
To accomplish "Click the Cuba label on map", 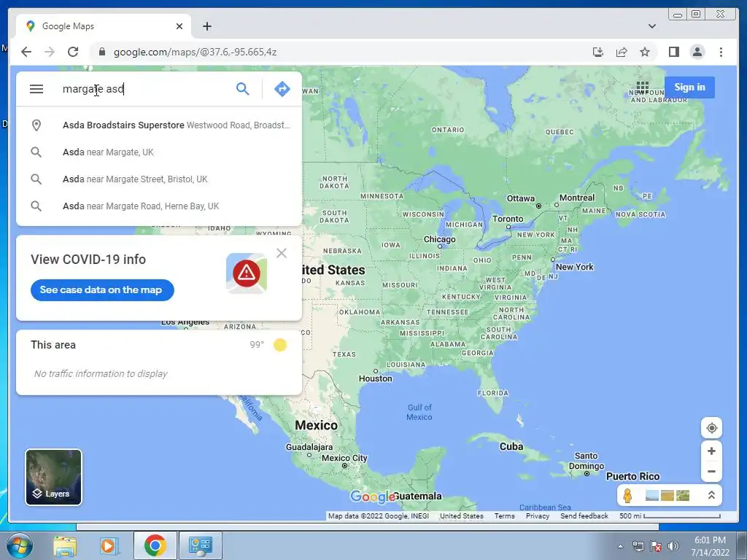I will tap(511, 447).
